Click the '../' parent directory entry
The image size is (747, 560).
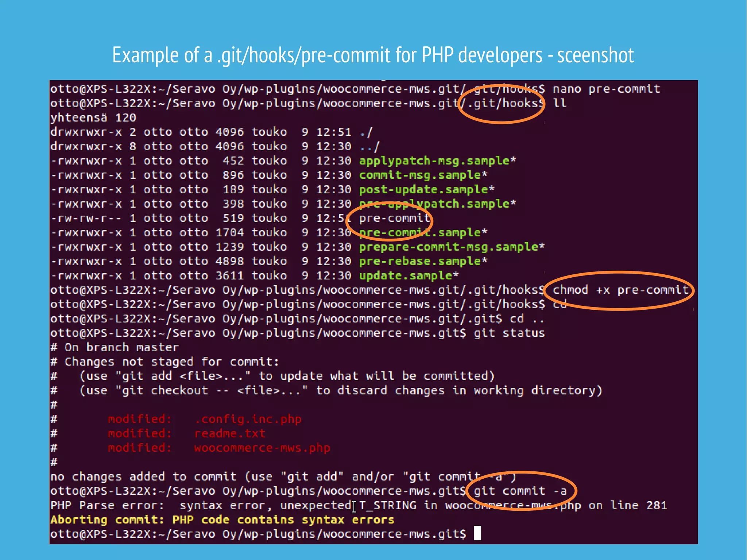point(369,146)
